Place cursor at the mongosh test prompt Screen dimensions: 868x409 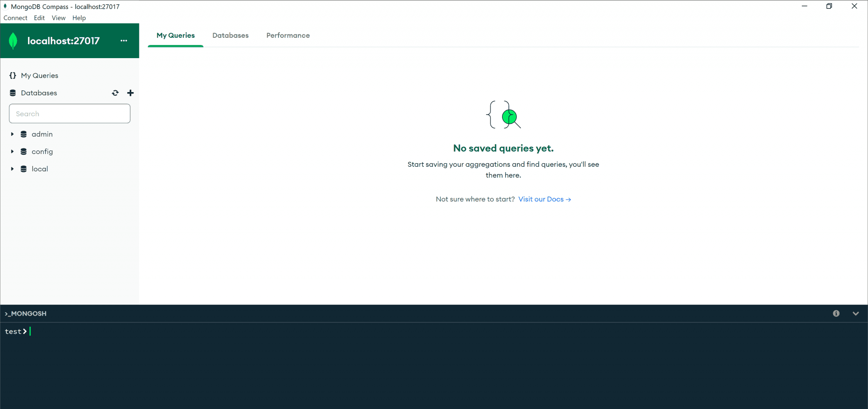pos(30,331)
